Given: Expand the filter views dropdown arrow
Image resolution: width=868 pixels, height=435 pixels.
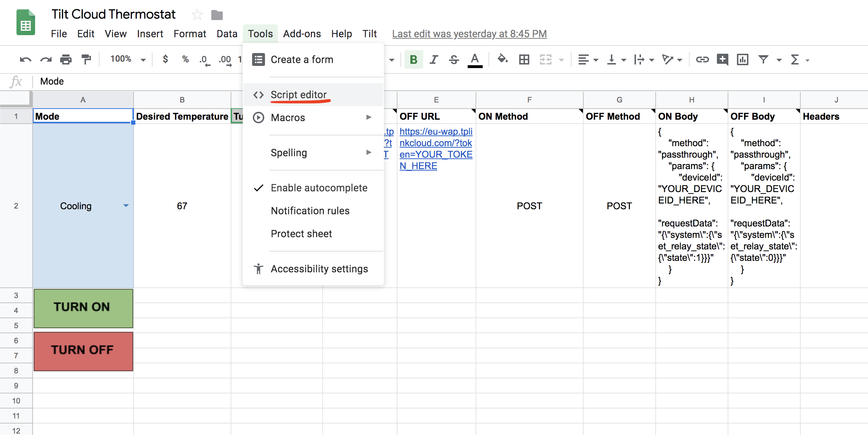Looking at the screenshot, I should pos(779,60).
